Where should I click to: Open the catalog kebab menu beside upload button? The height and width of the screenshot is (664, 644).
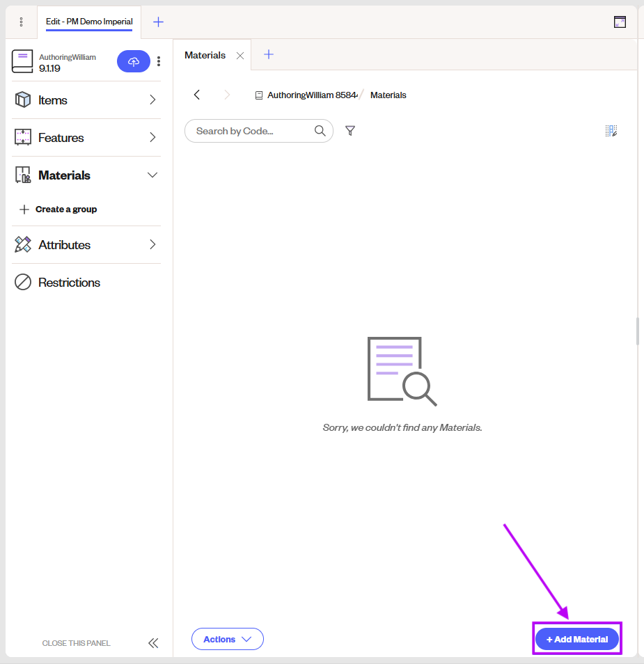(x=159, y=61)
